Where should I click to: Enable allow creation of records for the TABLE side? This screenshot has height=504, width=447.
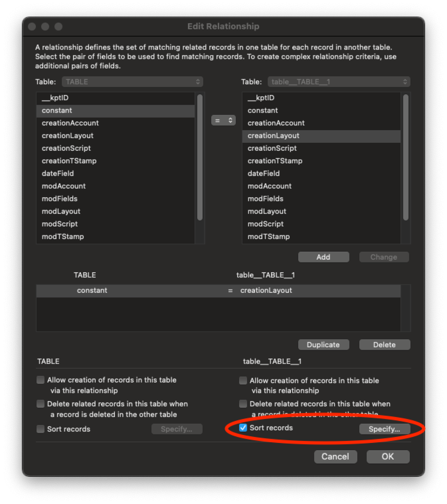40,380
